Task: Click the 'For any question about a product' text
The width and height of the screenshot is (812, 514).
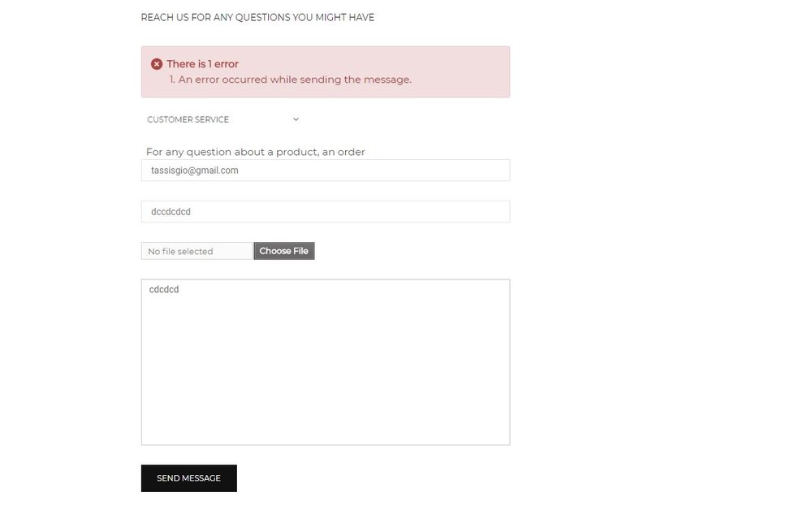Action: click(255, 152)
